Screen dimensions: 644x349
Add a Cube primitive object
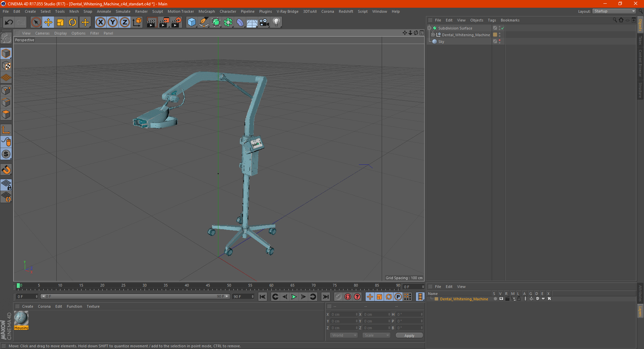click(x=192, y=22)
